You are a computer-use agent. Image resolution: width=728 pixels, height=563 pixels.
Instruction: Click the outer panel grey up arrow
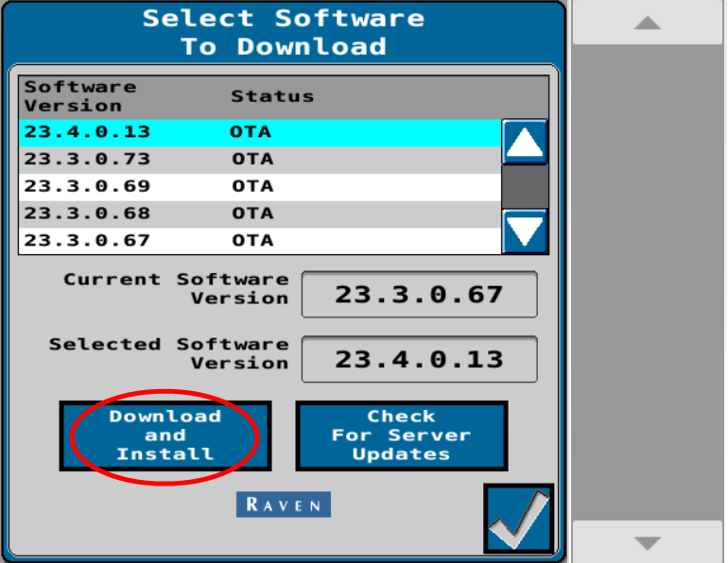pyautogui.click(x=648, y=23)
